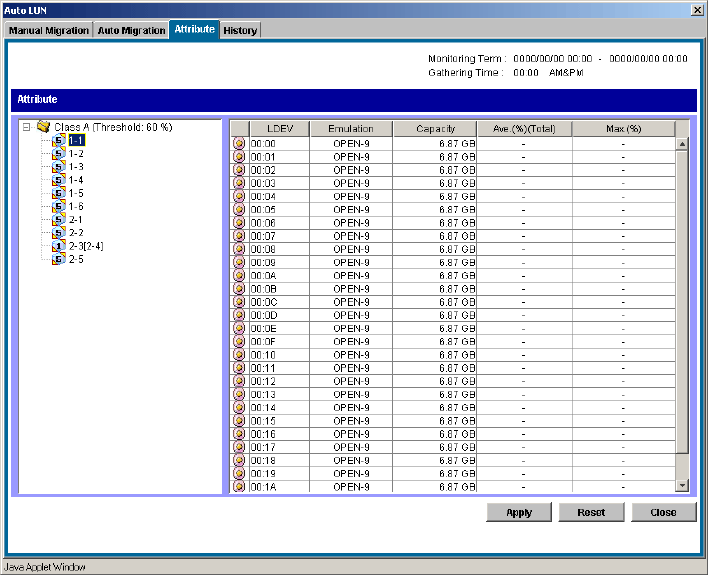The image size is (708, 575).
Task: Click the Emulation column header
Action: (350, 129)
